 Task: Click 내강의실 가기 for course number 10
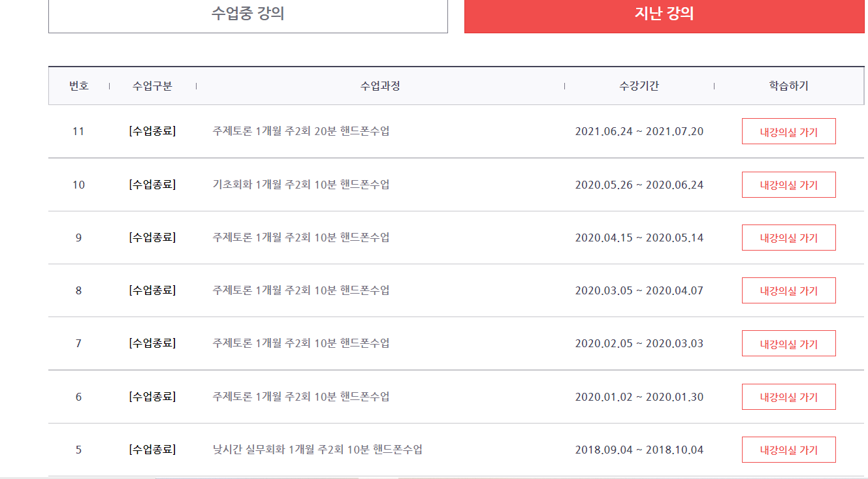788,185
